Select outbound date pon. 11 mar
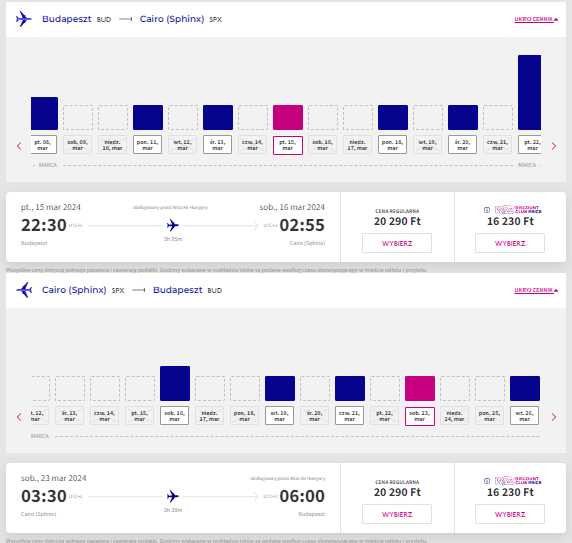 [x=147, y=145]
